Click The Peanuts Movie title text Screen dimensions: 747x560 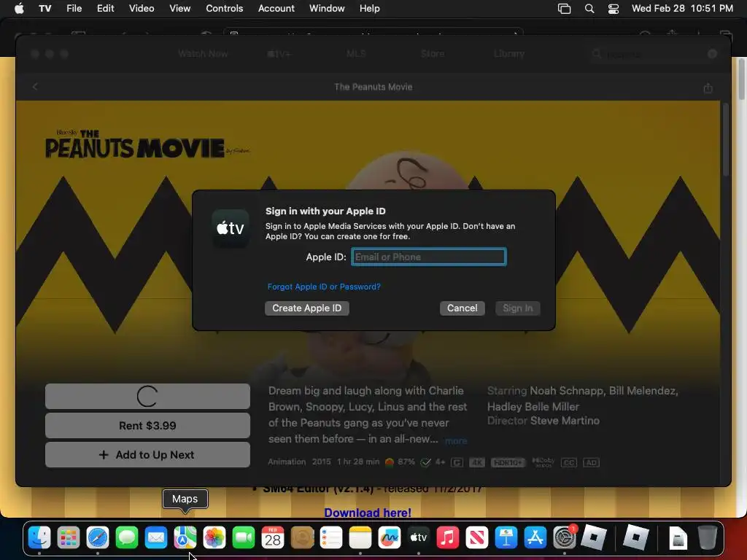pos(373,87)
